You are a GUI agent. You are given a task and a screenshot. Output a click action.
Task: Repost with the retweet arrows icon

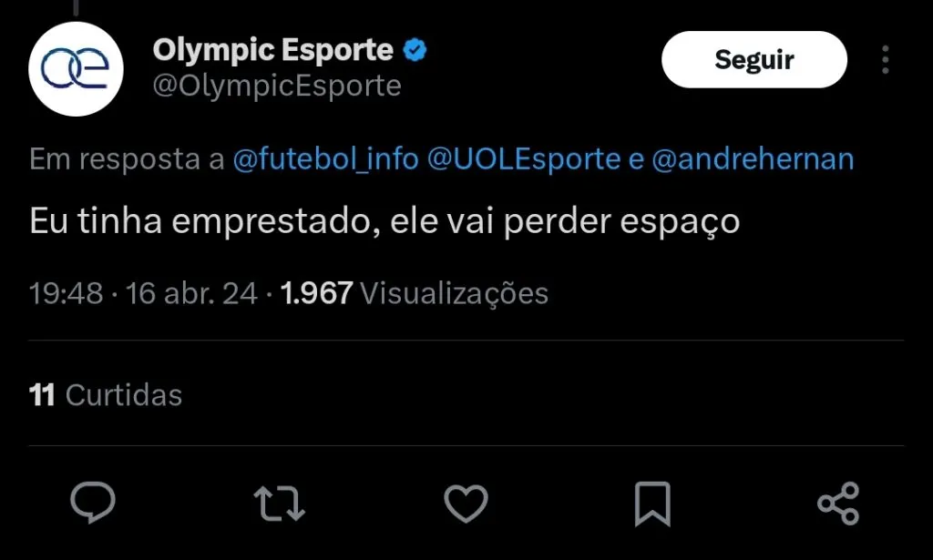click(x=279, y=504)
